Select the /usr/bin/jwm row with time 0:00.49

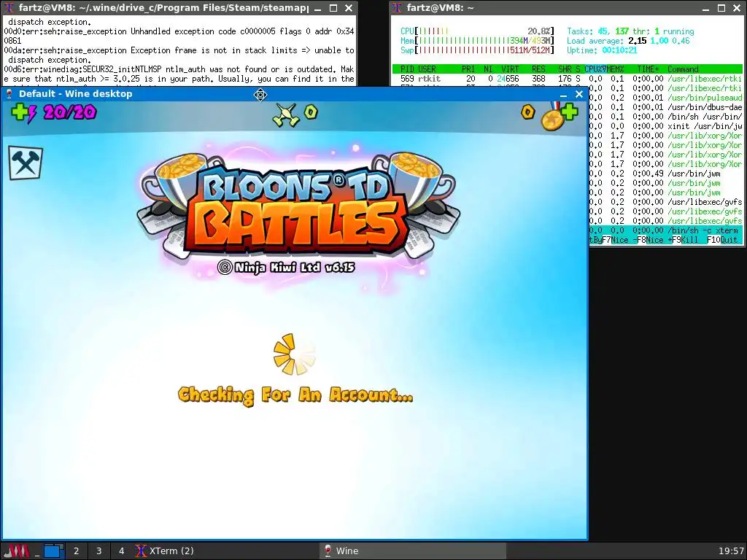click(665, 174)
